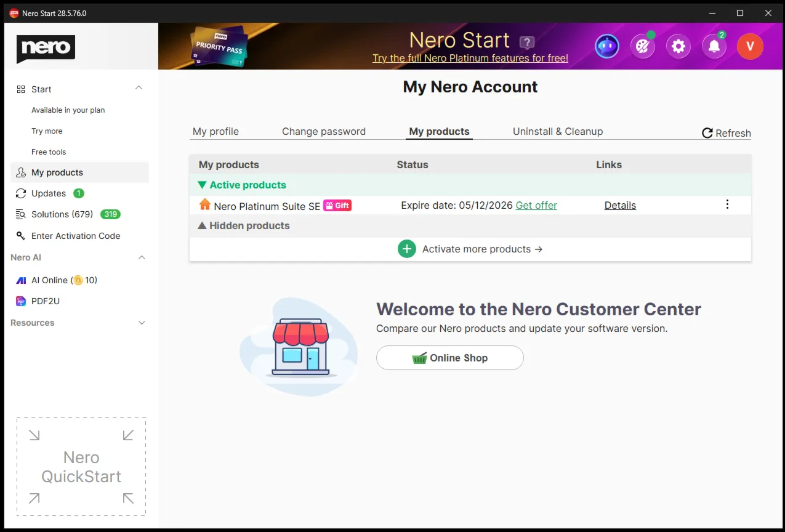Click the AI Online icon in sidebar
Viewport: 785px width, 532px height.
(x=21, y=280)
